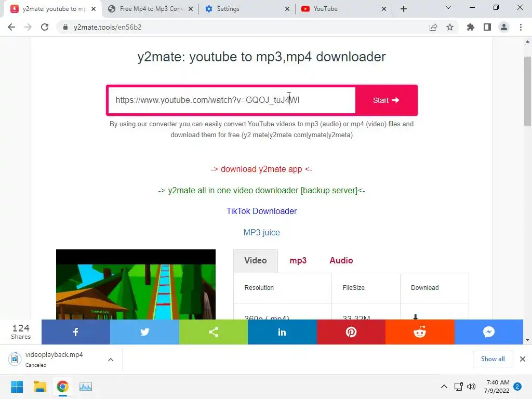The height and width of the screenshot is (399, 532).
Task: Share on Reddit
Action: pos(420,332)
